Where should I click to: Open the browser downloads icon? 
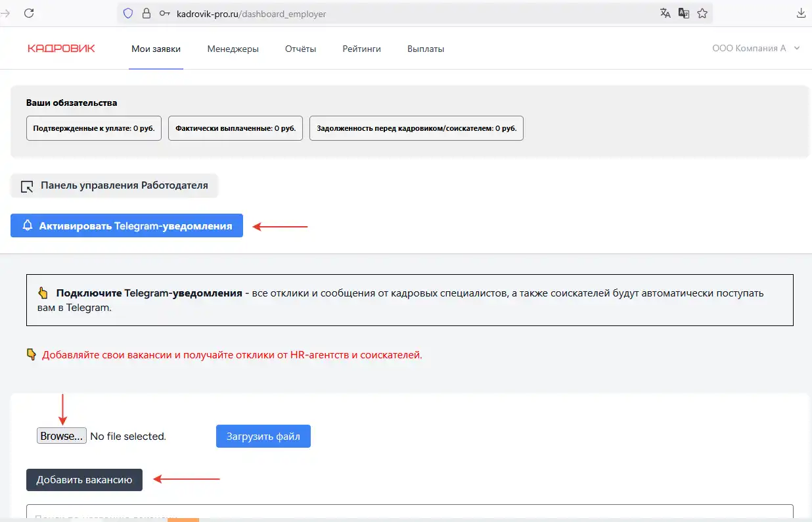(801, 13)
